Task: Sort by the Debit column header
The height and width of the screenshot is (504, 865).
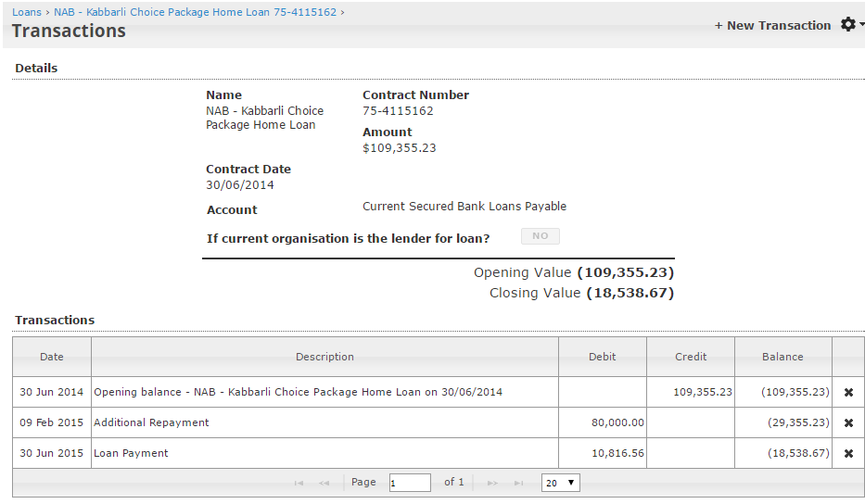Action: point(603,357)
